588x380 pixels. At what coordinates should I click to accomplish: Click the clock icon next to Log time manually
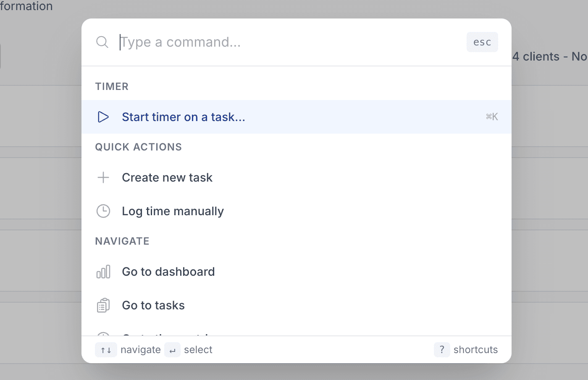[x=103, y=211]
